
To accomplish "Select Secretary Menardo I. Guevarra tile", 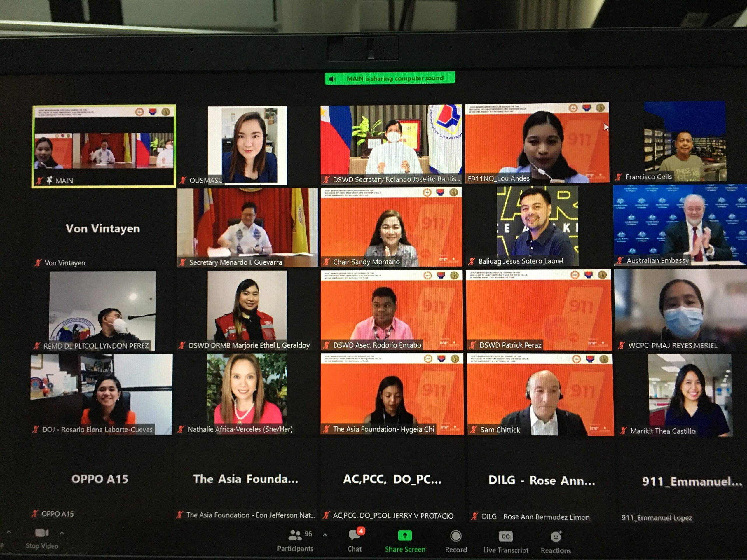I will pos(247,228).
